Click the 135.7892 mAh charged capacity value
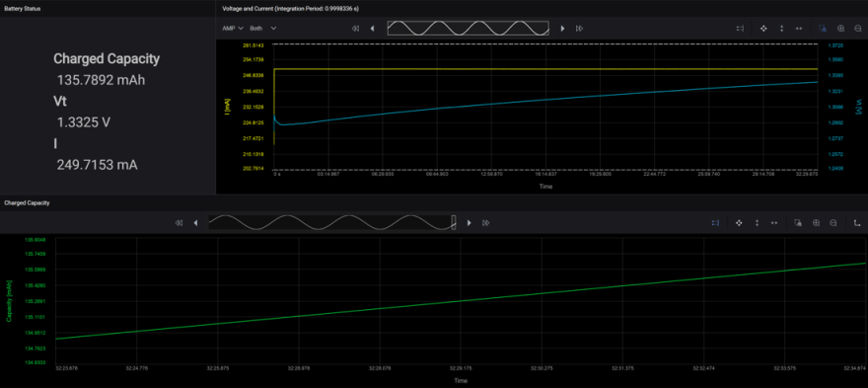This screenshot has width=868, height=388. click(101, 80)
